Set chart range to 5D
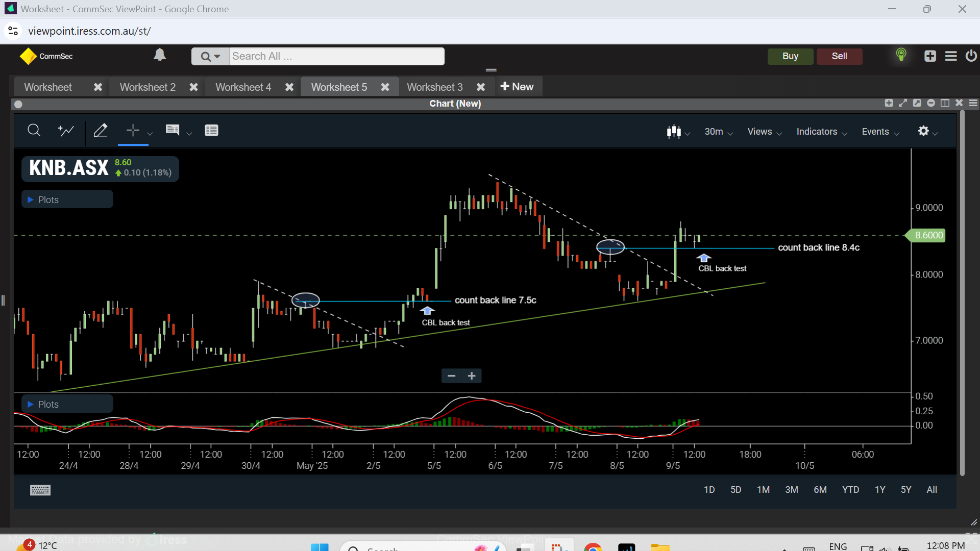This screenshot has width=980, height=551. pos(736,490)
